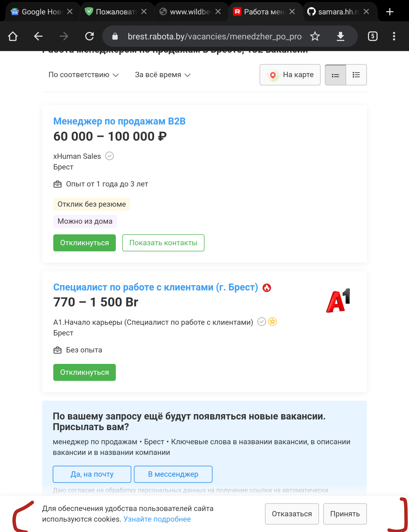Click the home icon in the browser toolbar
Image resolution: width=409 pixels, height=532 pixels.
[13, 36]
